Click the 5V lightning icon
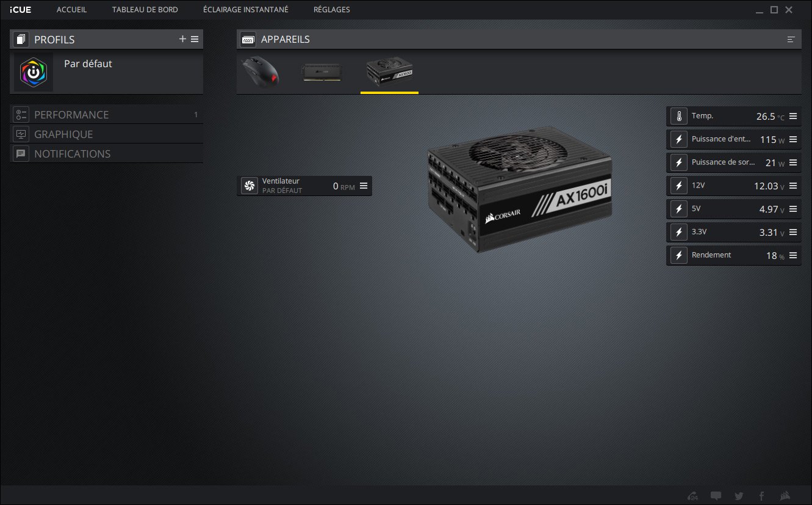This screenshot has width=812, height=505. 678,209
